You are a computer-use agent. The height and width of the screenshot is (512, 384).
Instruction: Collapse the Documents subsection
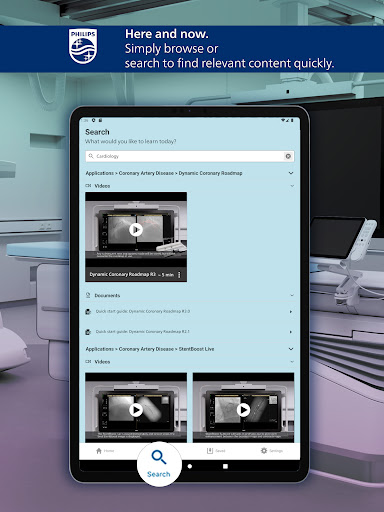click(x=292, y=295)
